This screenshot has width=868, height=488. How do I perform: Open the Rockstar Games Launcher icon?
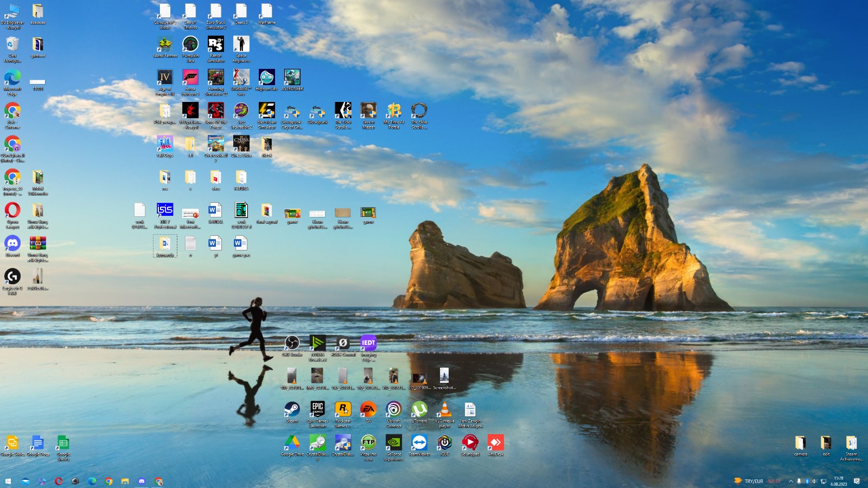(343, 414)
